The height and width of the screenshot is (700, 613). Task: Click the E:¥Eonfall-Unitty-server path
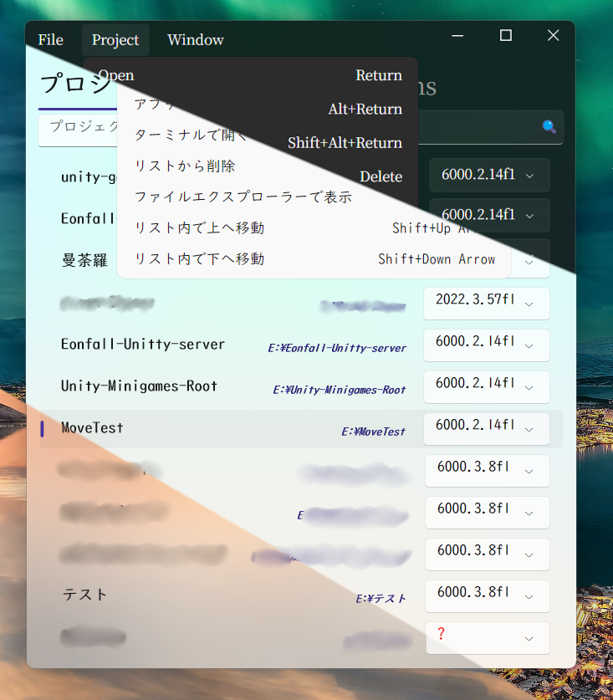tap(337, 348)
